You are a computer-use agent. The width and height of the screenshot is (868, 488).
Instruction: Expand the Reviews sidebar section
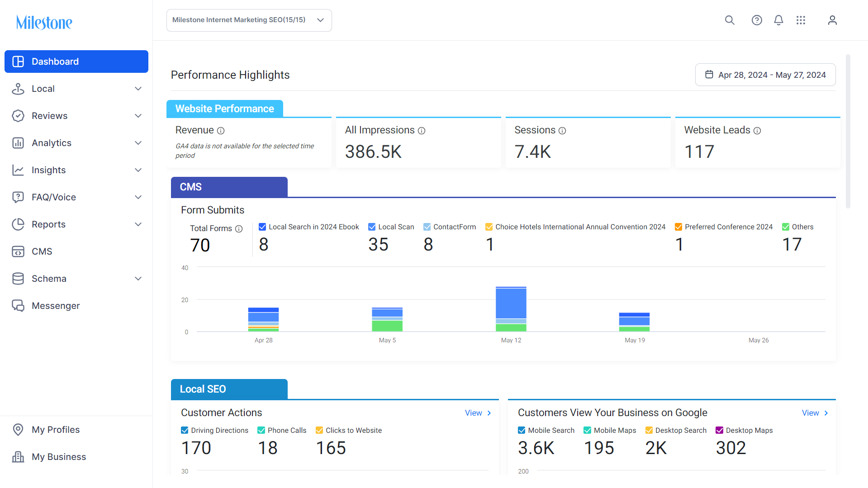(x=77, y=116)
